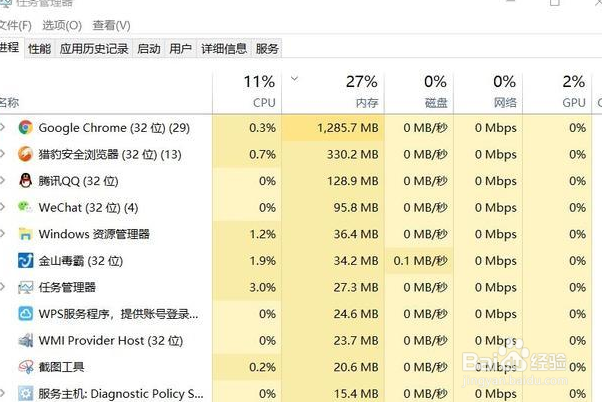The image size is (602, 402).
Task: Click the WPS服务程序 cloud icon
Action: (x=25, y=314)
